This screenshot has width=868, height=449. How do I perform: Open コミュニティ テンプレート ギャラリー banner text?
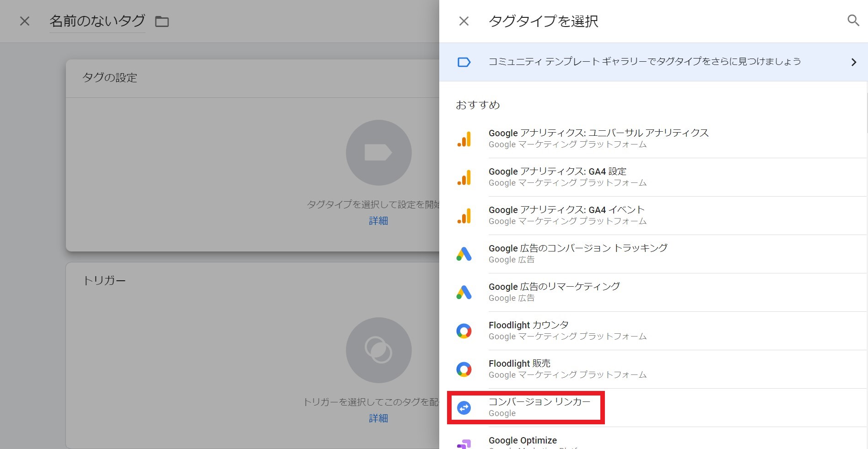click(x=645, y=62)
